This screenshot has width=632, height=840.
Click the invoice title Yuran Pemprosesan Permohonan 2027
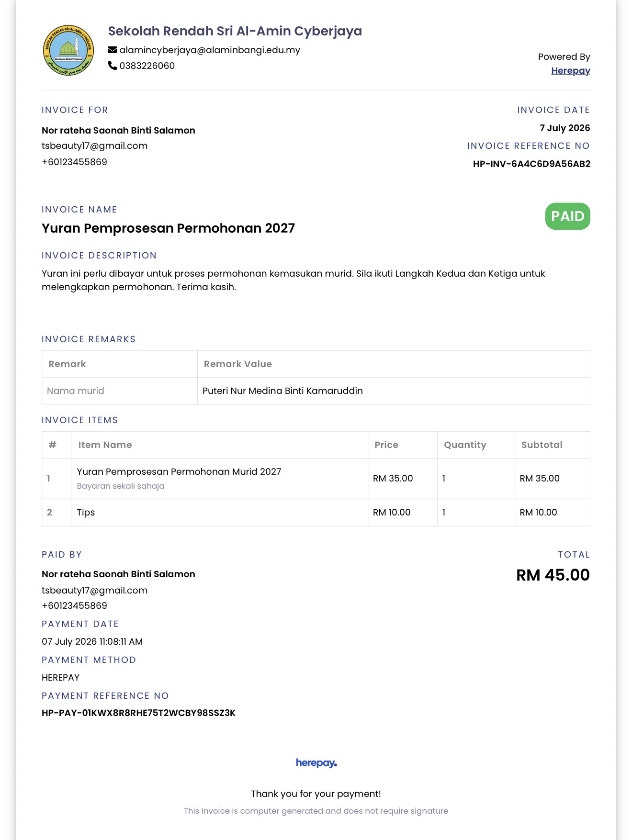tap(168, 228)
